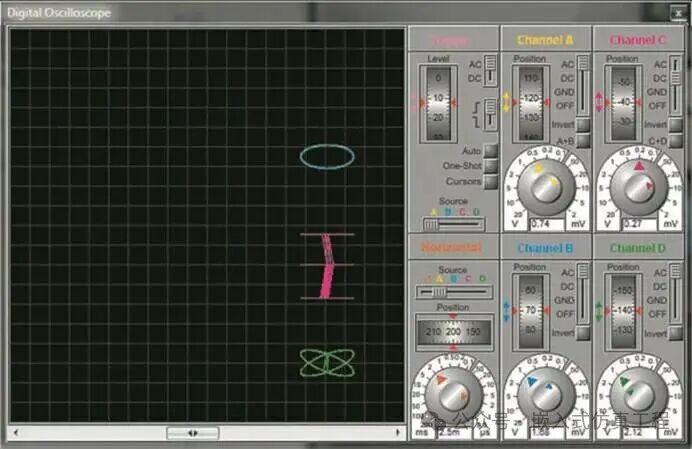
Task: Click the display horizontal scrollbar thumb
Action: tap(192, 433)
